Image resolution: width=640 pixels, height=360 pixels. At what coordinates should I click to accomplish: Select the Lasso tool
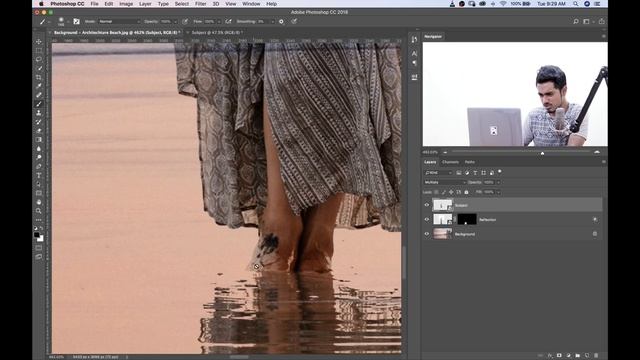click(x=39, y=59)
